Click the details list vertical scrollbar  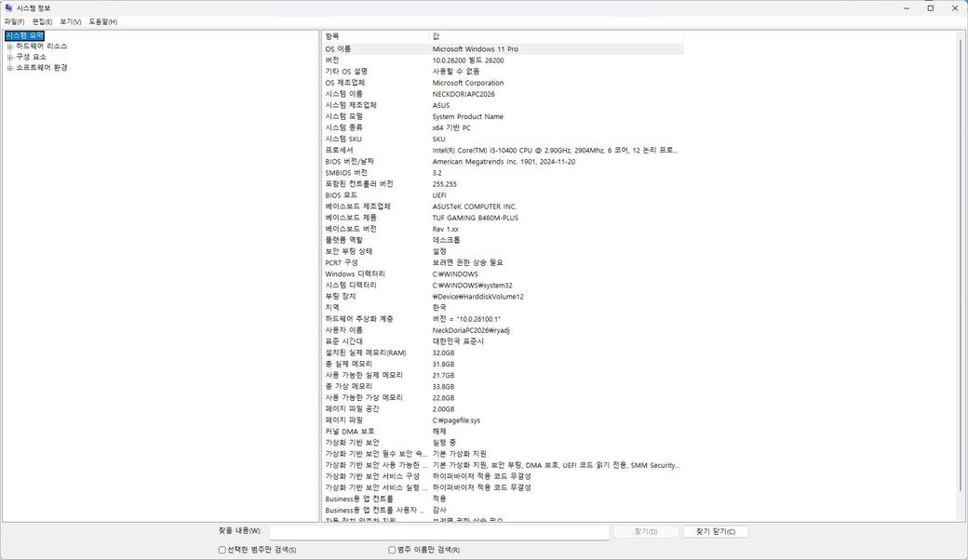pyautogui.click(x=960, y=279)
